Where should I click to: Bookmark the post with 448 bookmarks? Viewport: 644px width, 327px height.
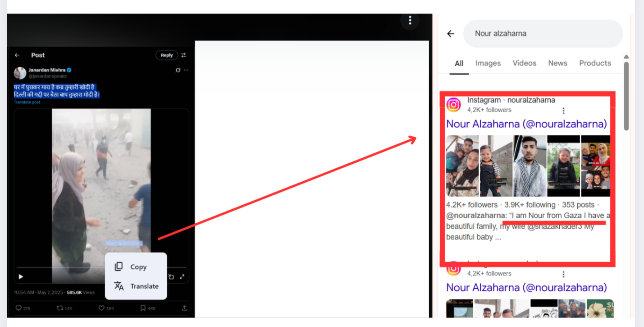147,308
